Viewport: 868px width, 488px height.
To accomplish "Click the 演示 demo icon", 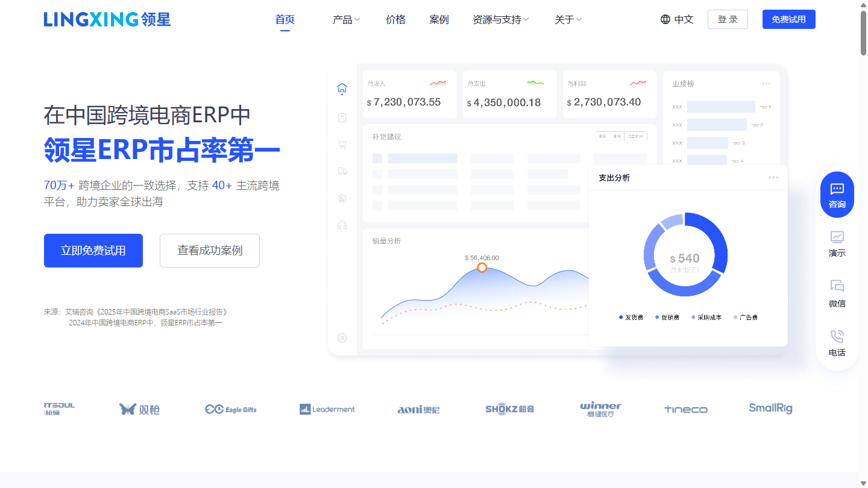I will tap(837, 237).
